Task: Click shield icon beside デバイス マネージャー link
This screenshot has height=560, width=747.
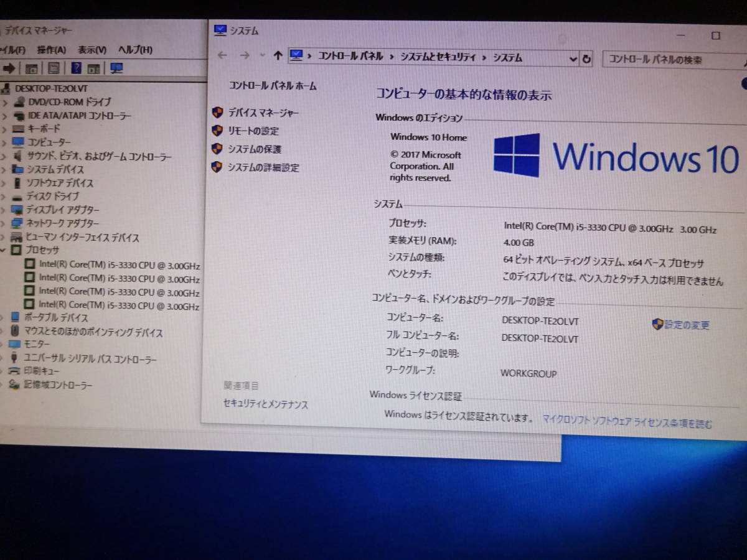Action: click(217, 113)
